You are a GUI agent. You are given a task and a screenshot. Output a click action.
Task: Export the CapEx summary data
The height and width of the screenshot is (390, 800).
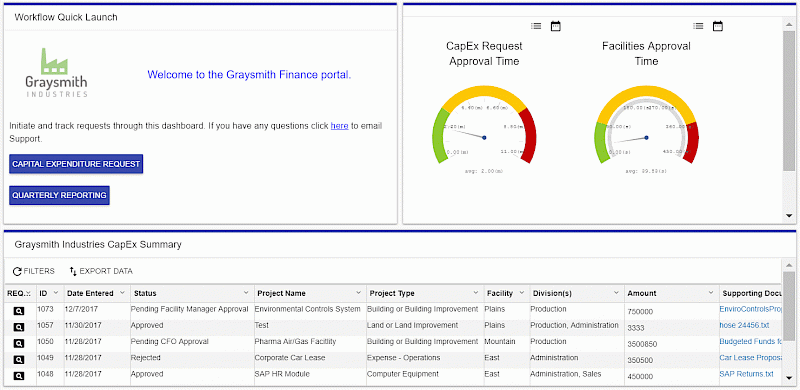point(101,272)
